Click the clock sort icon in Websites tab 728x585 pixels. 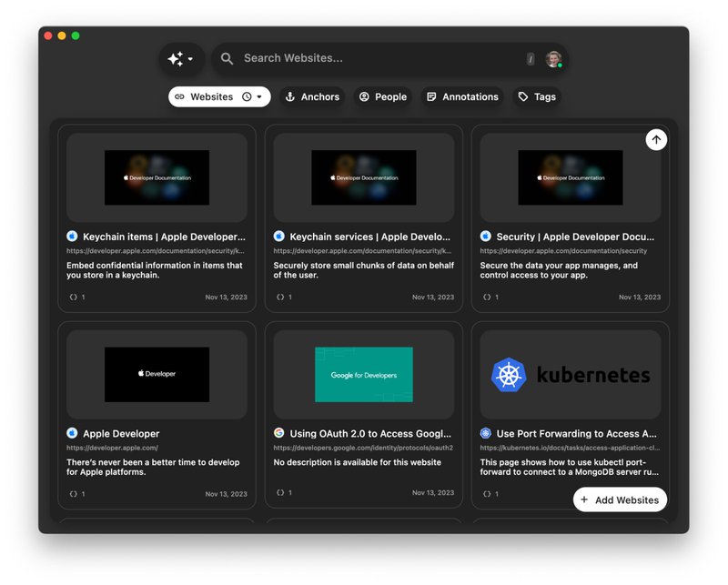coord(247,96)
